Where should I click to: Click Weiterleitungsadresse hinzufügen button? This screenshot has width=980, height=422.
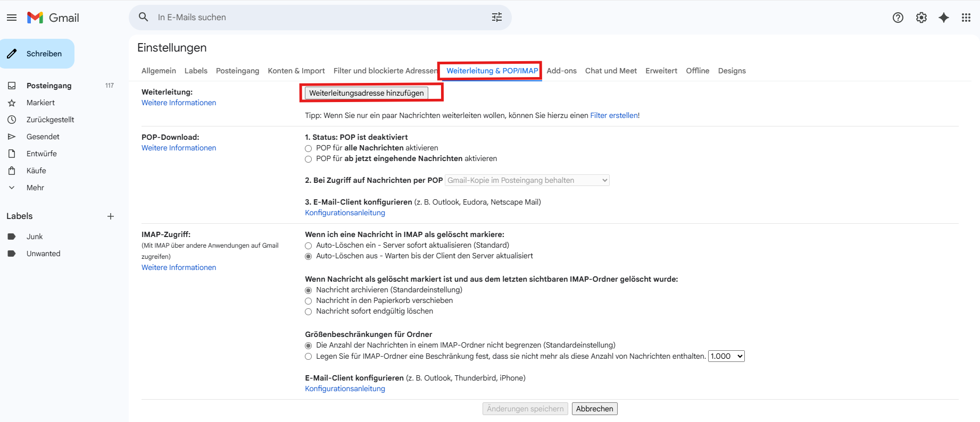[x=366, y=93]
